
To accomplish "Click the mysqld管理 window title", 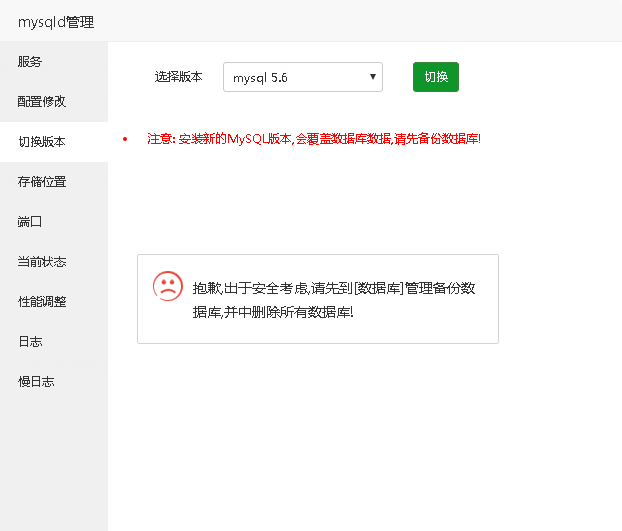I will pos(56,22).
